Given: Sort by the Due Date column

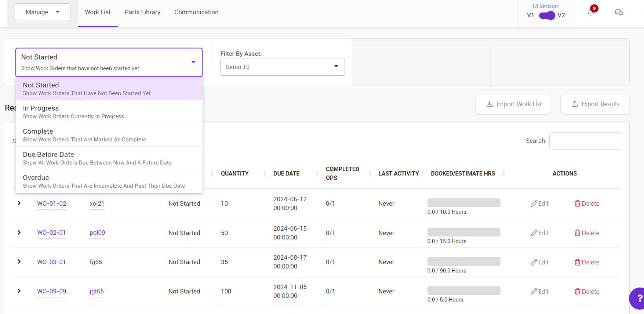Looking at the screenshot, I should (x=286, y=173).
